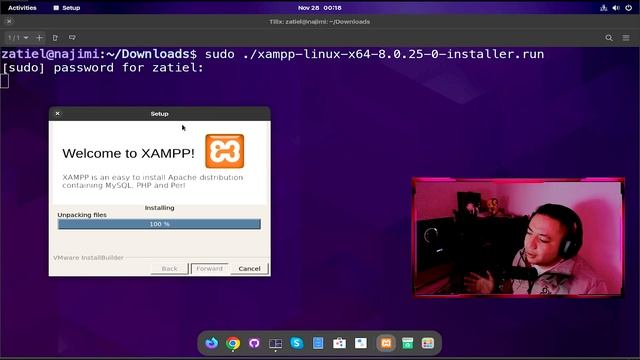Click the terminal password prompt cursor
Image resolution: width=640 pixels, height=360 pixels.
4,81
